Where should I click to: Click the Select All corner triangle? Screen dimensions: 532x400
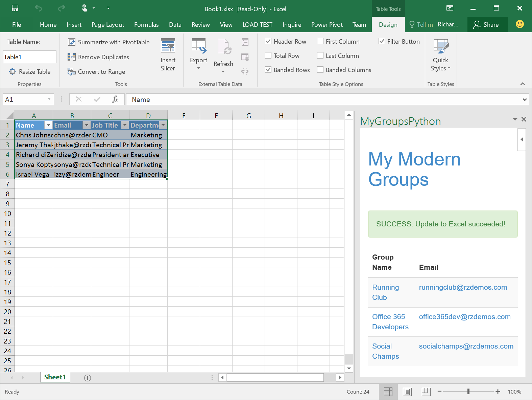(x=9, y=115)
